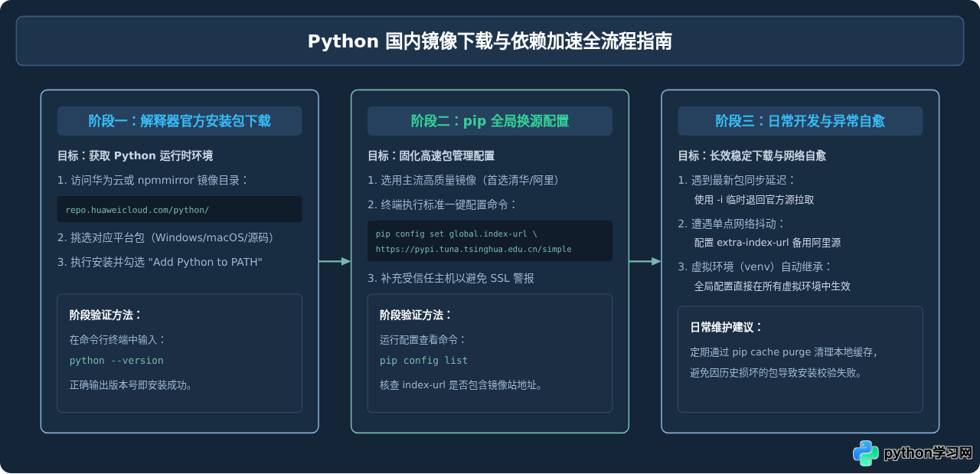
Task: Click step "2. 挑选对应平台包（Windows/macOS/源码）"
Action: (x=165, y=237)
